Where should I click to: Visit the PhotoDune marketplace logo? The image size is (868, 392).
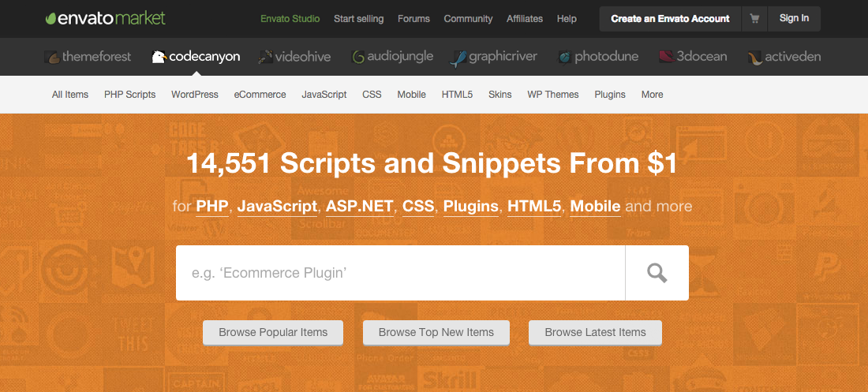[597, 57]
